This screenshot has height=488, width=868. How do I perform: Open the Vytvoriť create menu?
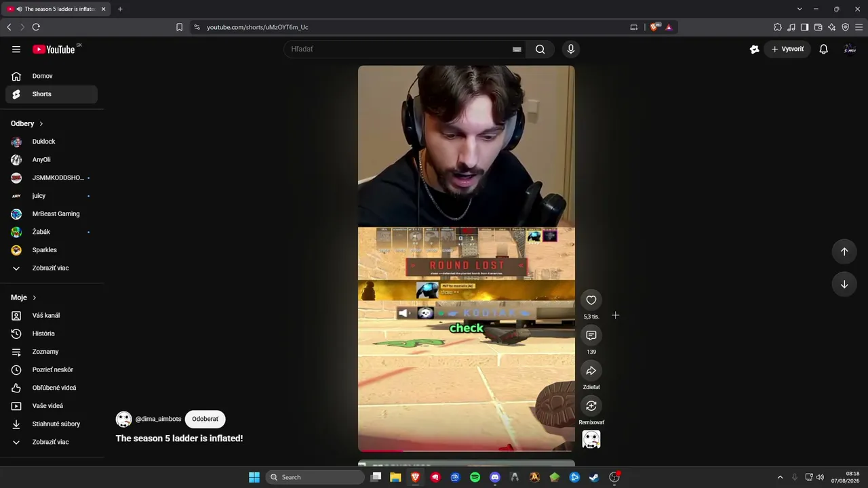pos(787,49)
